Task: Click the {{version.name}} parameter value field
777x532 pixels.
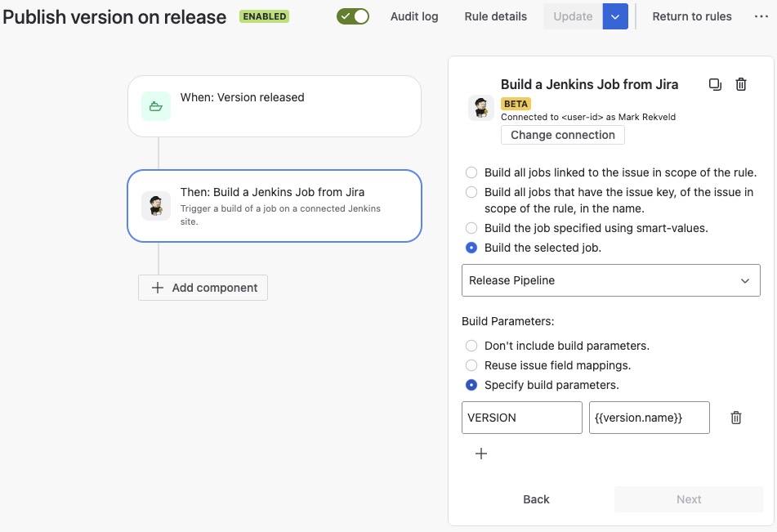Action: (x=650, y=418)
